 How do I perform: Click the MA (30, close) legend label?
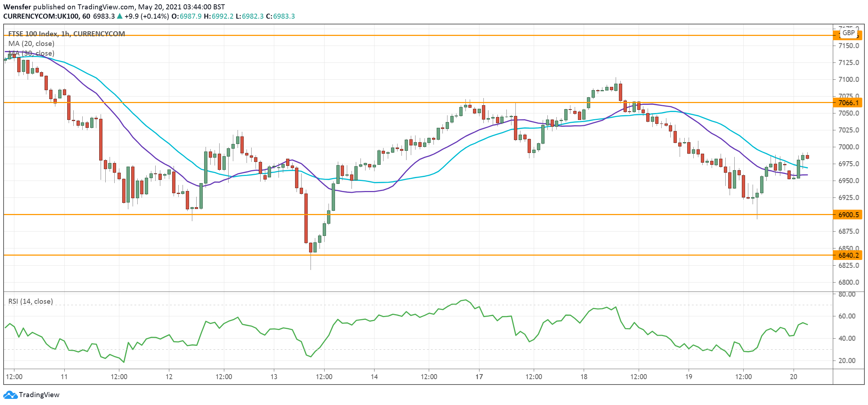click(x=31, y=53)
